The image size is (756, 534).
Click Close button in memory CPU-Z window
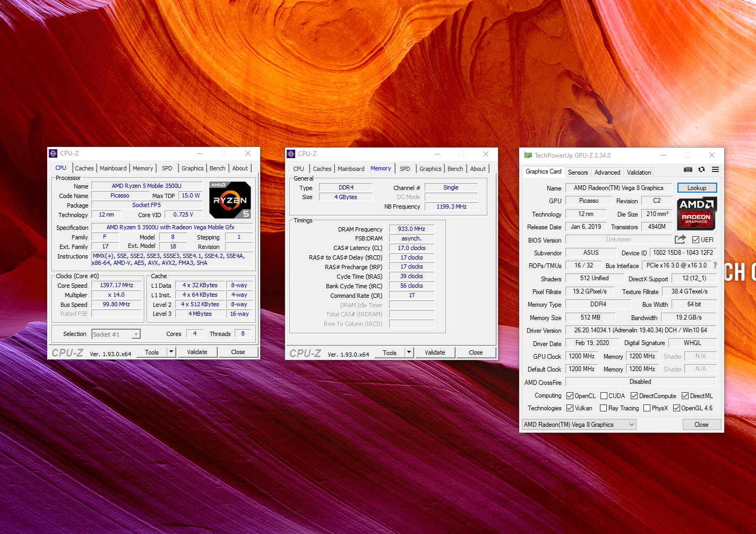click(x=476, y=352)
